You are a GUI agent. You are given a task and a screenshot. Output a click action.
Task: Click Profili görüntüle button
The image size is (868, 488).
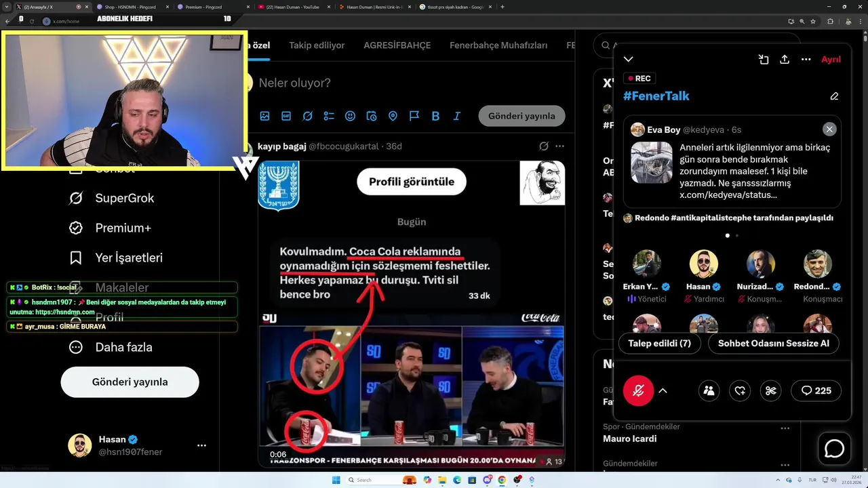pos(411,182)
